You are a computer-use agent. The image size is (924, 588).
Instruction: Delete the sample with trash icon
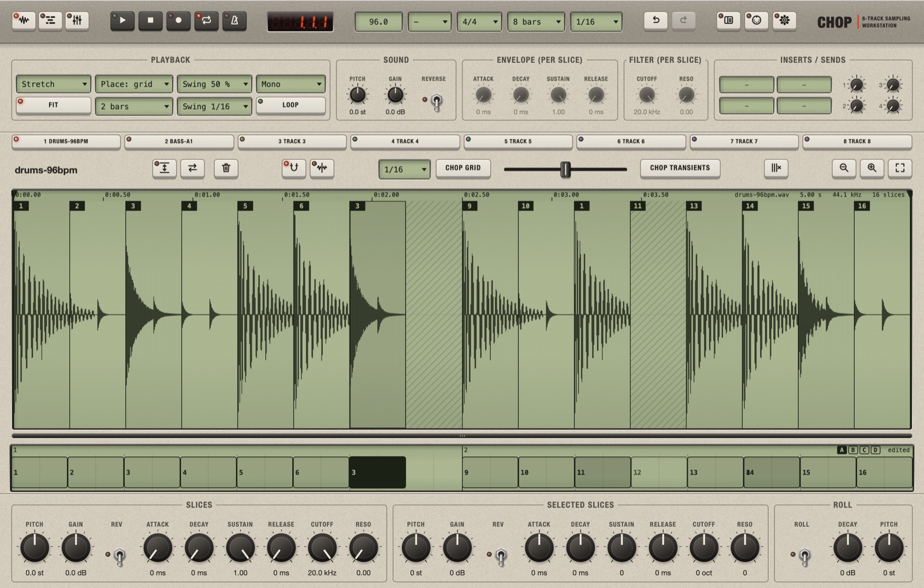(x=226, y=168)
